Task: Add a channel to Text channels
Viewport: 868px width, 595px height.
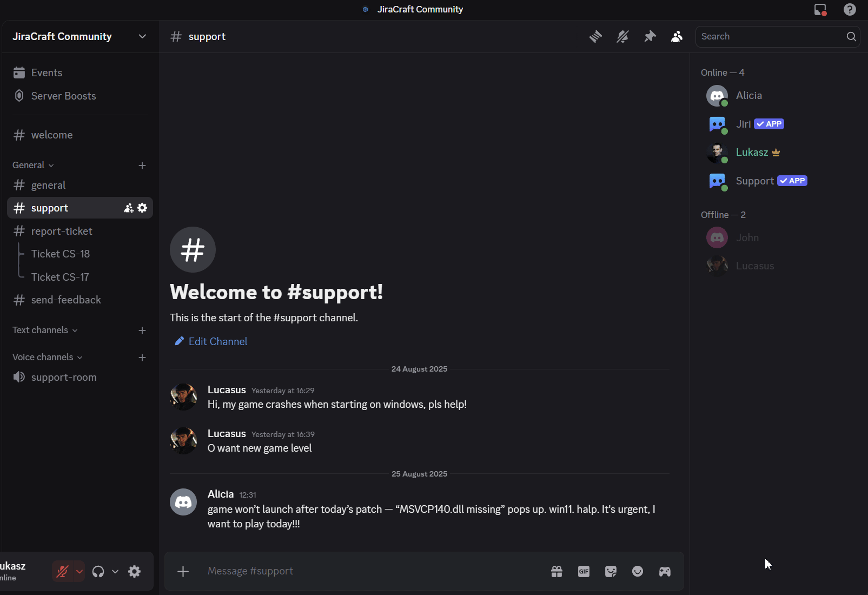Action: tap(142, 330)
